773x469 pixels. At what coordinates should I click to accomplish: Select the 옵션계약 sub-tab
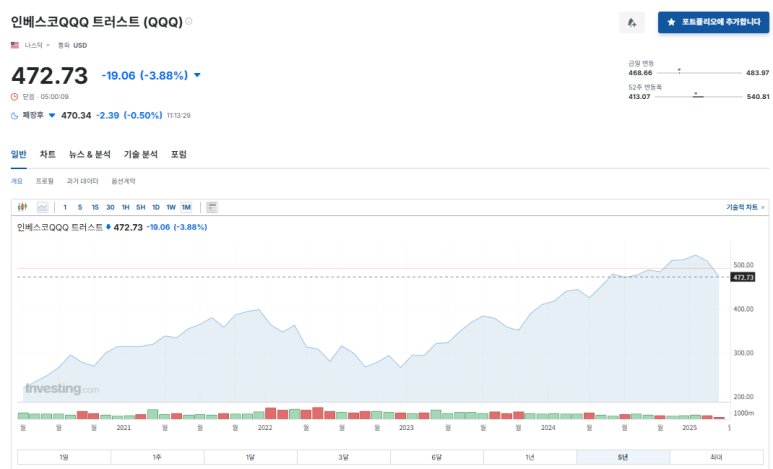[123, 181]
